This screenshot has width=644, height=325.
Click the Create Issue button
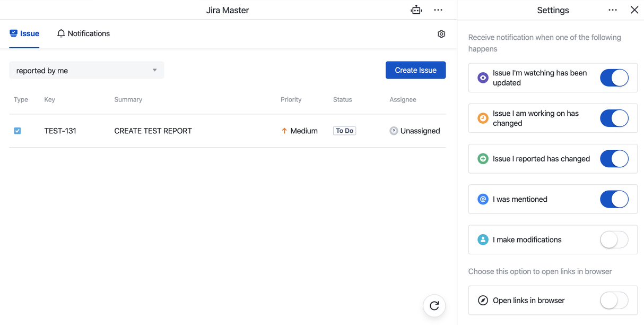coord(415,70)
